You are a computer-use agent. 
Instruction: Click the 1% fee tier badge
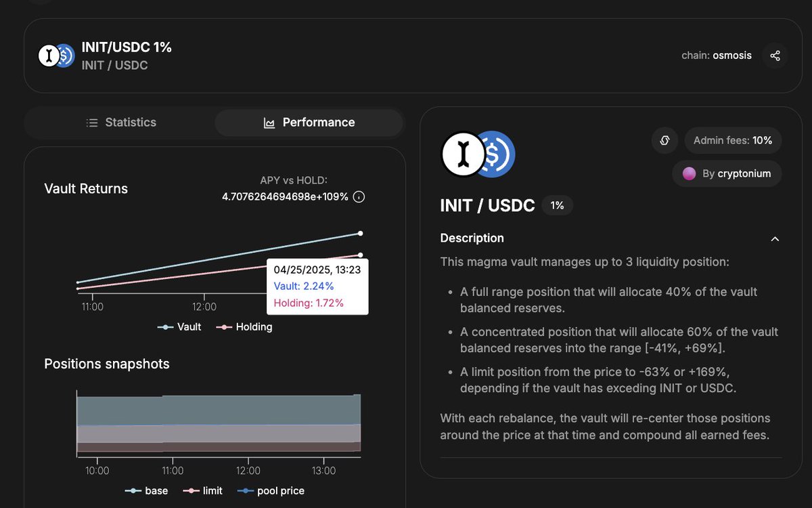[x=557, y=205]
